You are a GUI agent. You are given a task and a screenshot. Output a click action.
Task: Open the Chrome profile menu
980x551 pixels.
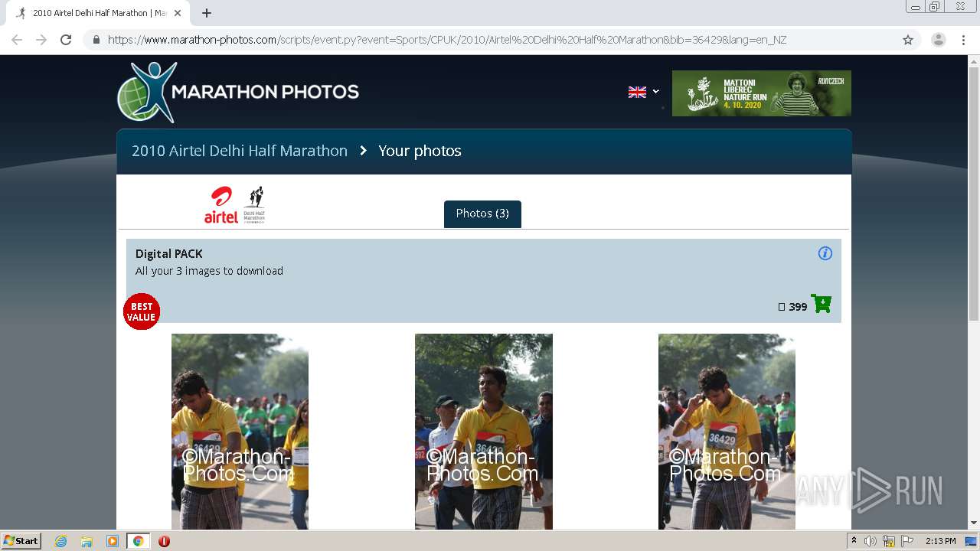[x=939, y=40]
